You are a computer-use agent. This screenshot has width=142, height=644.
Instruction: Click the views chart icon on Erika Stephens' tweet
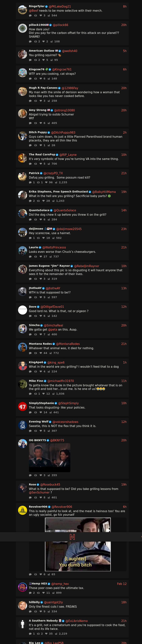pos(53,201)
